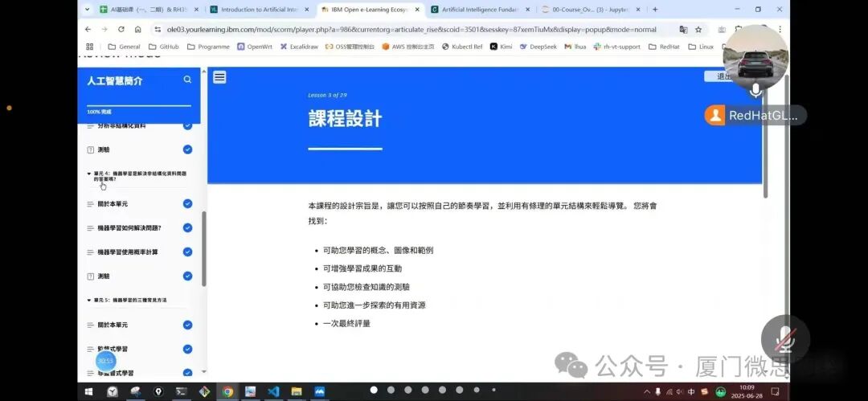Click the browser forward arrow

click(x=104, y=30)
